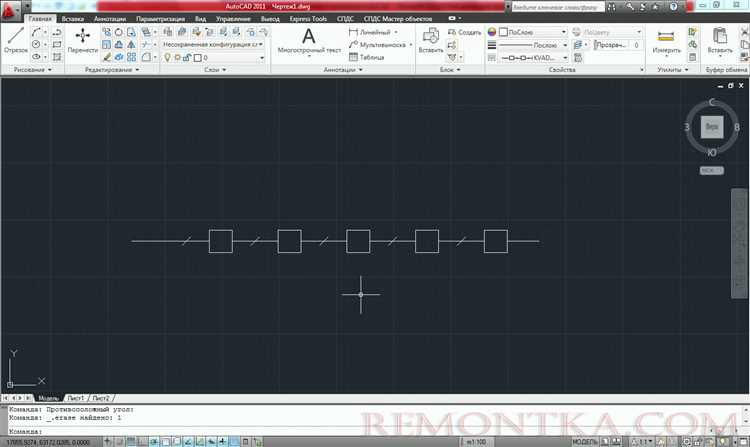Click the Erase tool icon

(x=107, y=57)
